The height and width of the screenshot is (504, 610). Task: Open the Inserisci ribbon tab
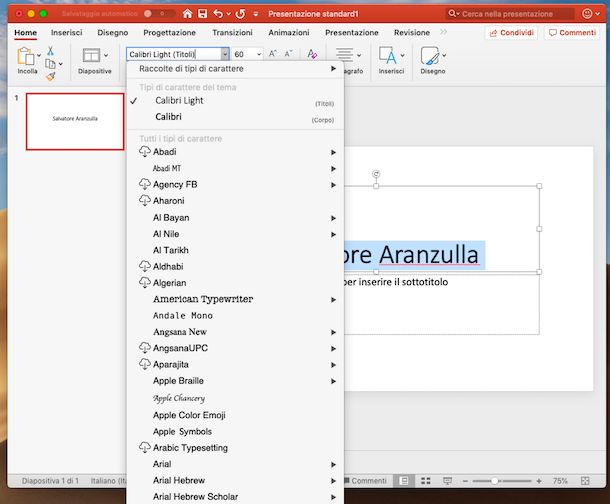(x=67, y=33)
